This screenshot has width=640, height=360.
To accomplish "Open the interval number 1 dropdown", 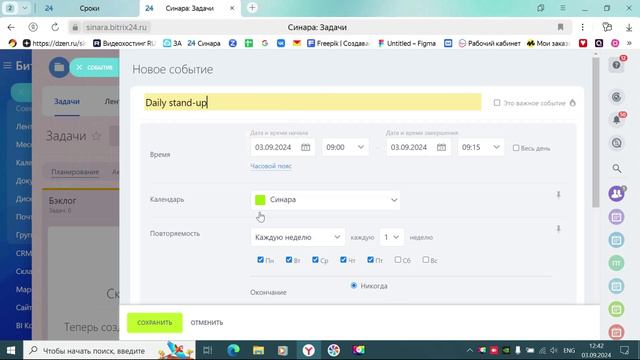I will click(x=391, y=237).
